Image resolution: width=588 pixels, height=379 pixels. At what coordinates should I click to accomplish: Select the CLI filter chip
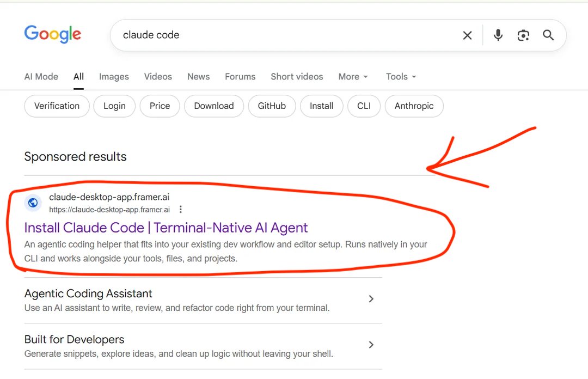point(364,106)
